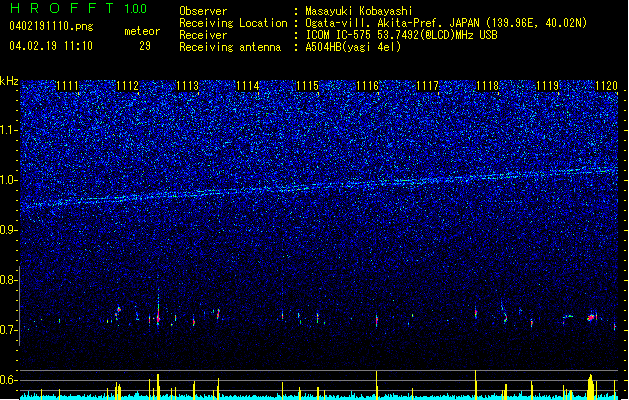The height and width of the screenshot is (400, 629).
Task: Select the filename 0402191110.png
Action: click(x=51, y=26)
